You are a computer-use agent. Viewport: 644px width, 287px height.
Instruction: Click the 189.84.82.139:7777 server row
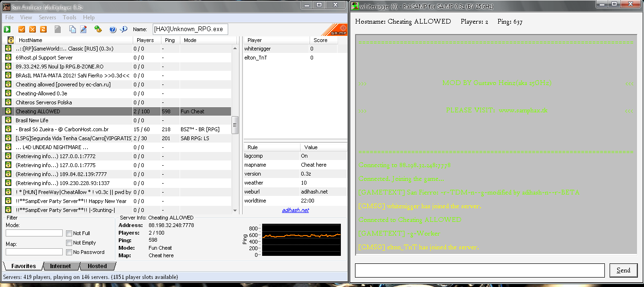118,174
